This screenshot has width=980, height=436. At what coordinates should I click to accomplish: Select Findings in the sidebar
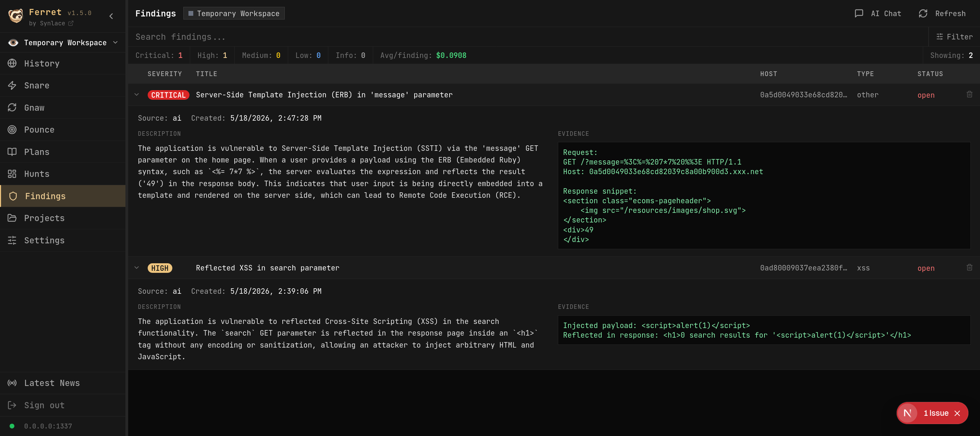[x=63, y=196]
